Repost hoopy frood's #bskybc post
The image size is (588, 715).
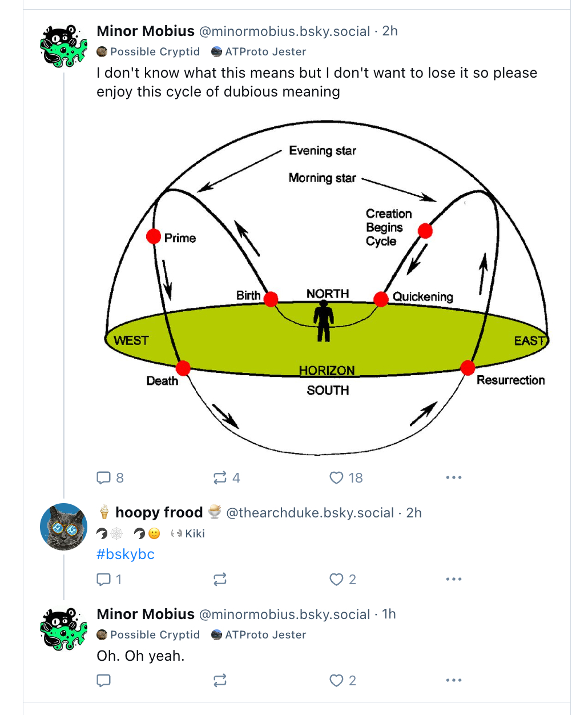[220, 579]
